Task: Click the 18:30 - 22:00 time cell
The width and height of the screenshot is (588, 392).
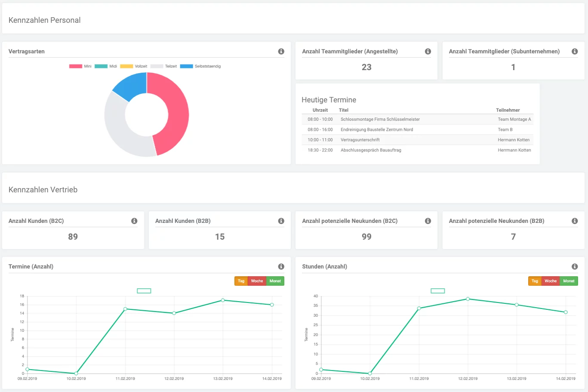Action: [320, 150]
